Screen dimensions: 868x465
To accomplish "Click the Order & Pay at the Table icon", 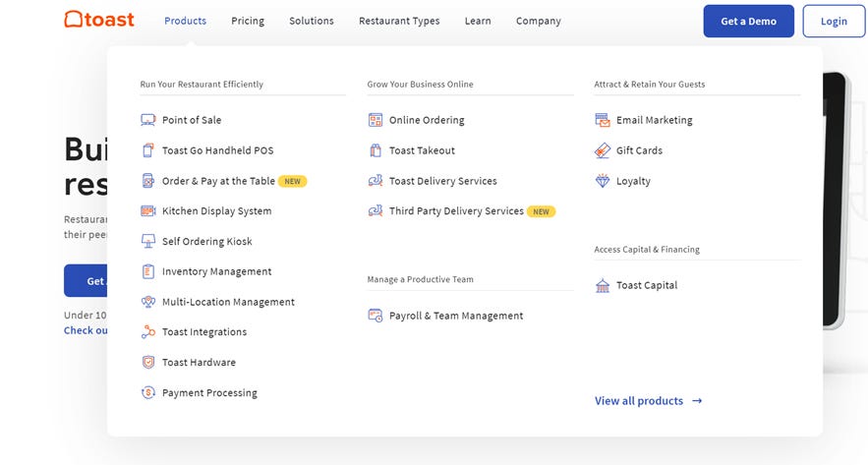I will coord(147,181).
